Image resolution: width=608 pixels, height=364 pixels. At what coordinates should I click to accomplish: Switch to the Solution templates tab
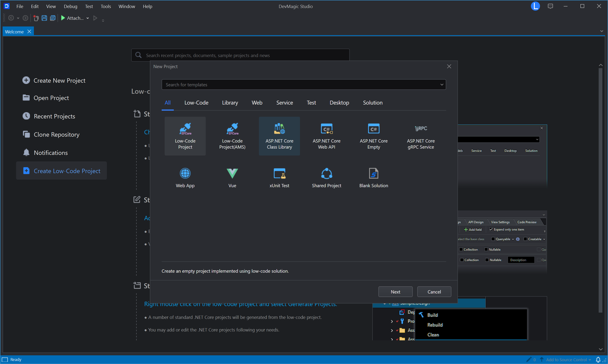pyautogui.click(x=373, y=103)
